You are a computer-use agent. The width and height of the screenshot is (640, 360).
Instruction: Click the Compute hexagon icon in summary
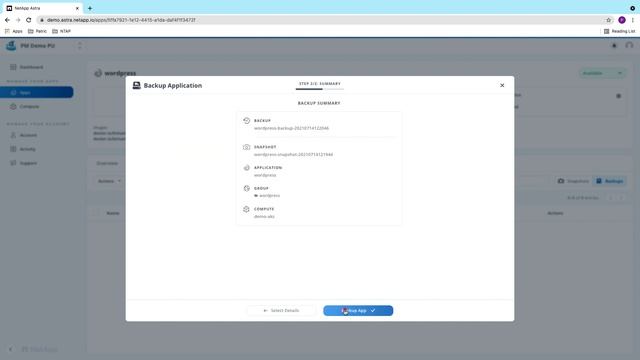pyautogui.click(x=247, y=209)
